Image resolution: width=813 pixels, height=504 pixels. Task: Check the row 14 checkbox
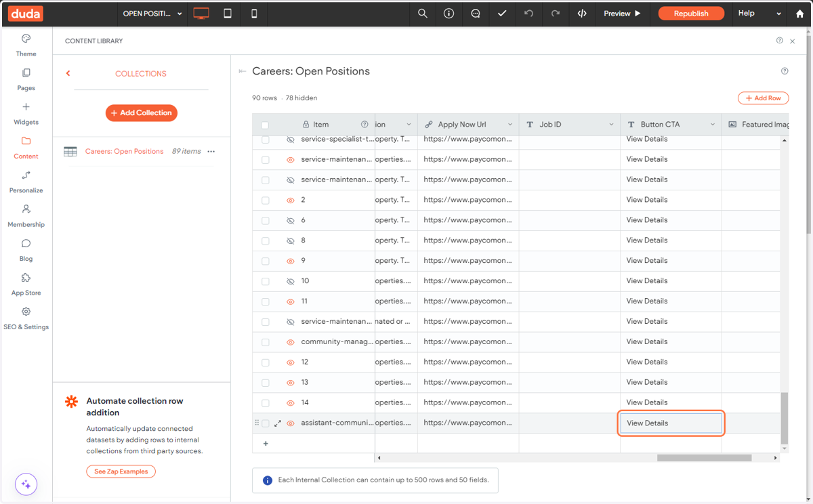point(266,403)
